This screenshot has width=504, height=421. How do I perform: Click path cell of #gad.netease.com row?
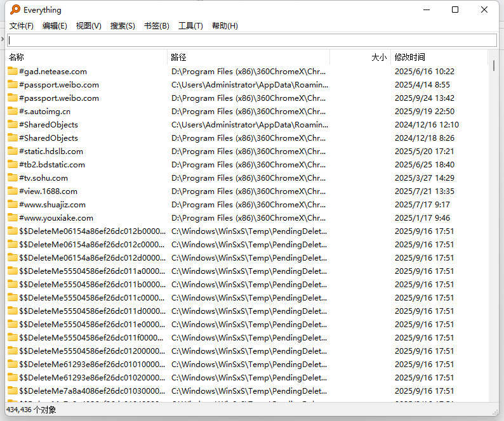pos(248,71)
